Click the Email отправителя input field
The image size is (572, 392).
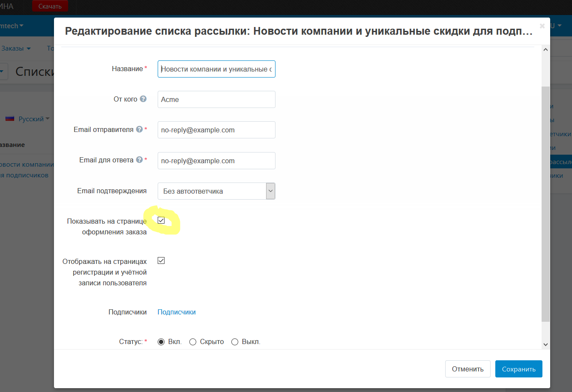coord(216,130)
